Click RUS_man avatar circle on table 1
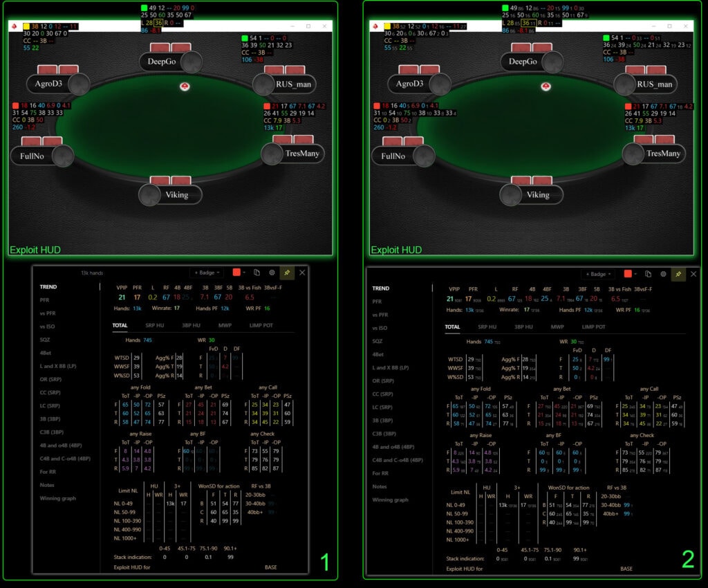 coord(263,84)
